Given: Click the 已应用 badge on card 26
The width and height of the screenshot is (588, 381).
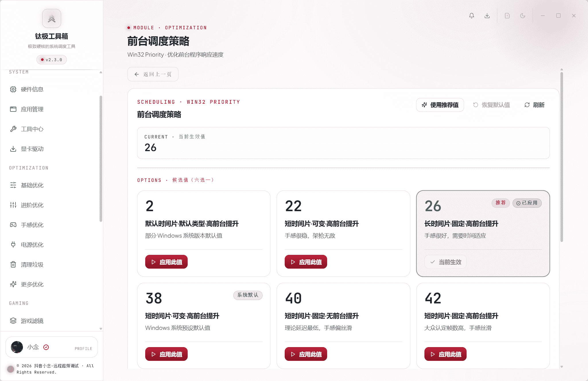Looking at the screenshot, I should [527, 203].
